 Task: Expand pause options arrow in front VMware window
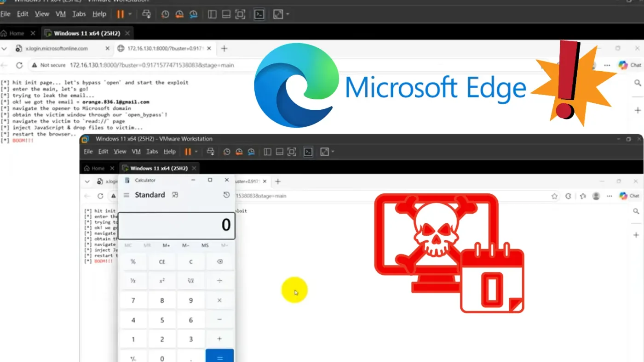(196, 152)
